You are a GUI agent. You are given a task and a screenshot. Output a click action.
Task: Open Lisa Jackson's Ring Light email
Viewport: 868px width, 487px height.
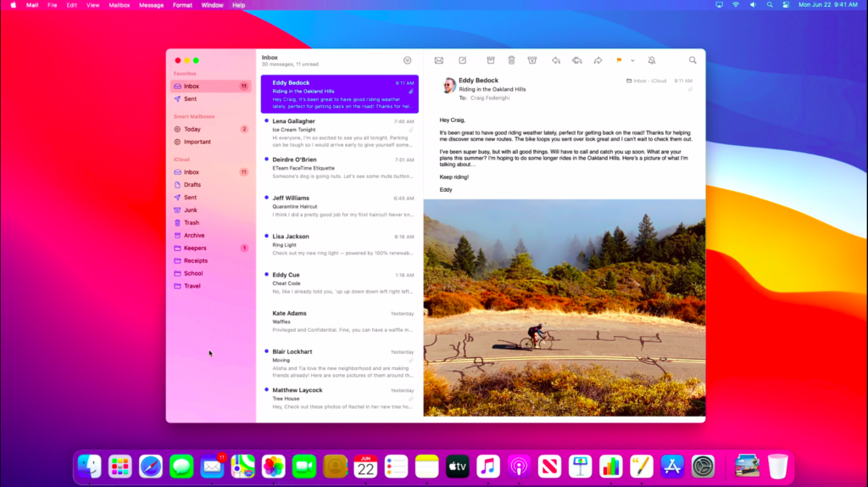(339, 248)
